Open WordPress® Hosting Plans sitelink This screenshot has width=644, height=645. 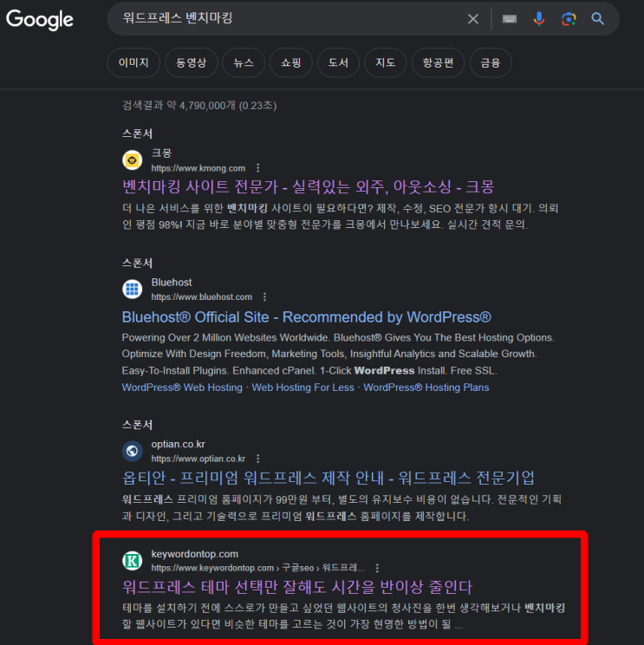pyautogui.click(x=426, y=388)
